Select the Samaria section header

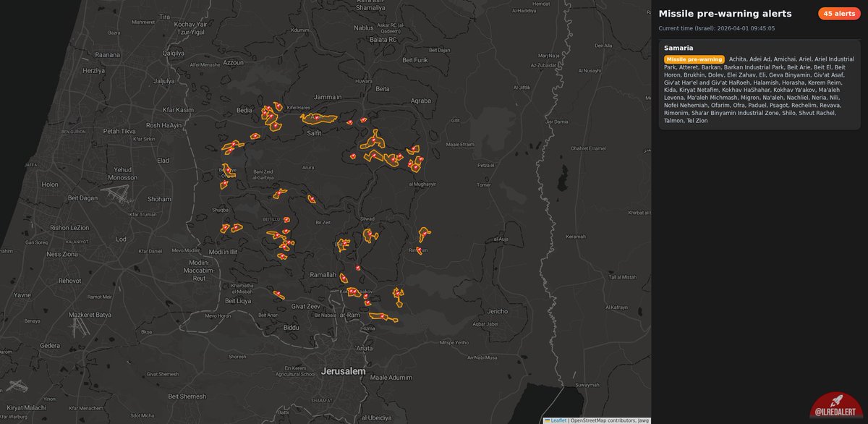(679, 48)
